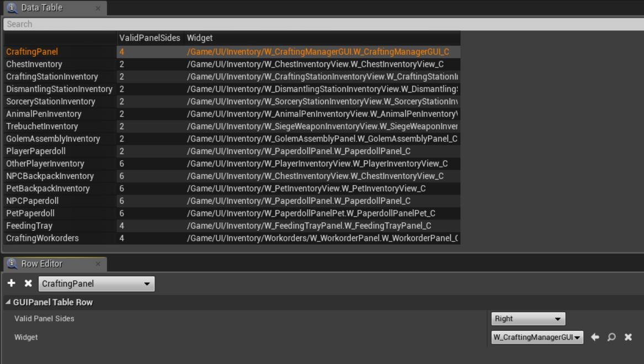The image size is (644, 364).
Task: Open the W_CraftingManagerGUI widget dropdown
Action: (x=537, y=337)
